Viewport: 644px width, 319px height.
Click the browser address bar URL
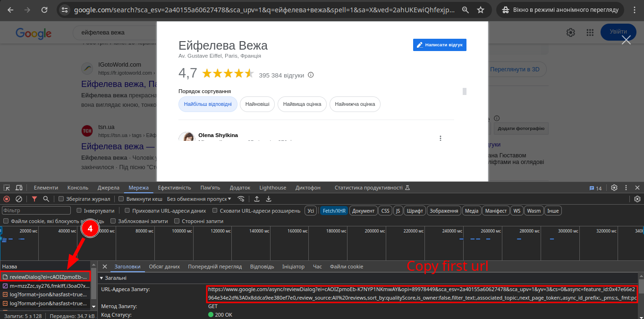(x=265, y=9)
